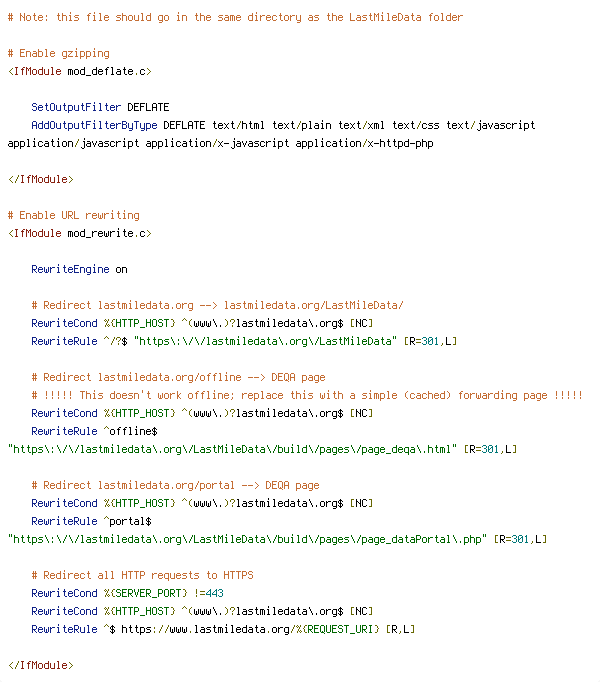Click the first '</IfModule>' closing tag
The image size is (600, 682).
click(41, 179)
